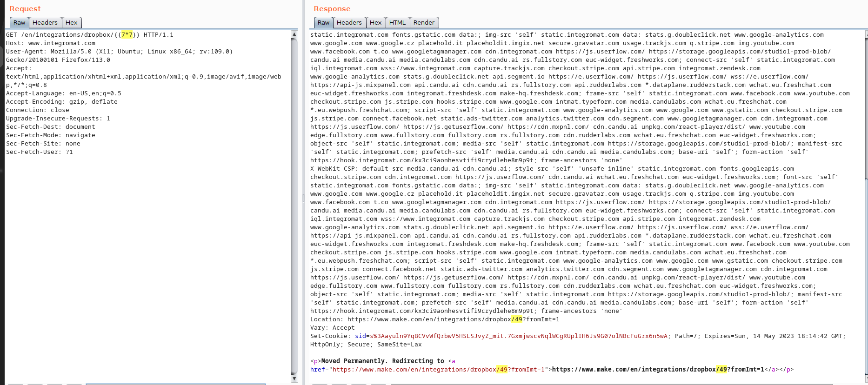Click the request pane vertical scrollbar thumb
Screen dimensions: 868x385
(294, 205)
